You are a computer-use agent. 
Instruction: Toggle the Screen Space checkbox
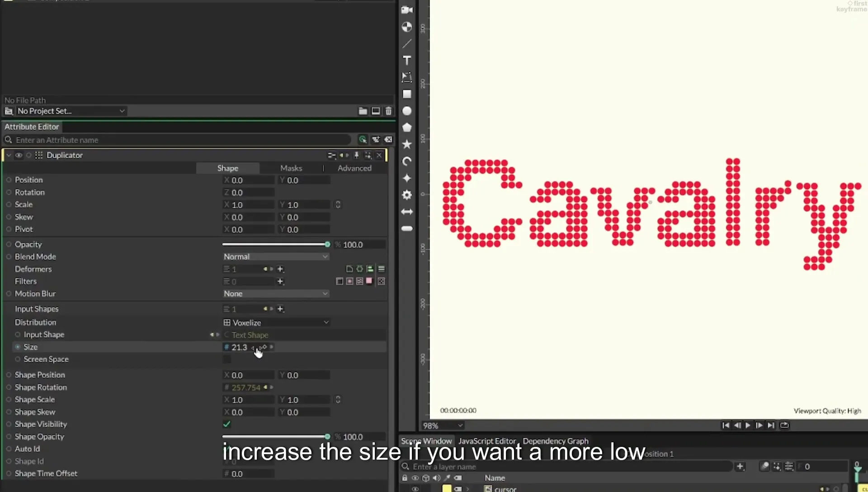point(227,359)
